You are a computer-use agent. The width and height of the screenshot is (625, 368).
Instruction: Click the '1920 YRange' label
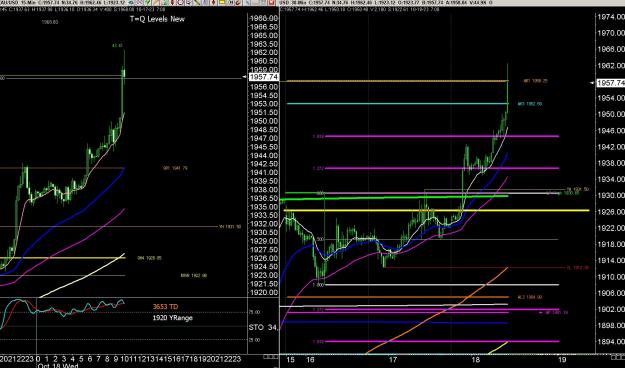click(x=173, y=318)
